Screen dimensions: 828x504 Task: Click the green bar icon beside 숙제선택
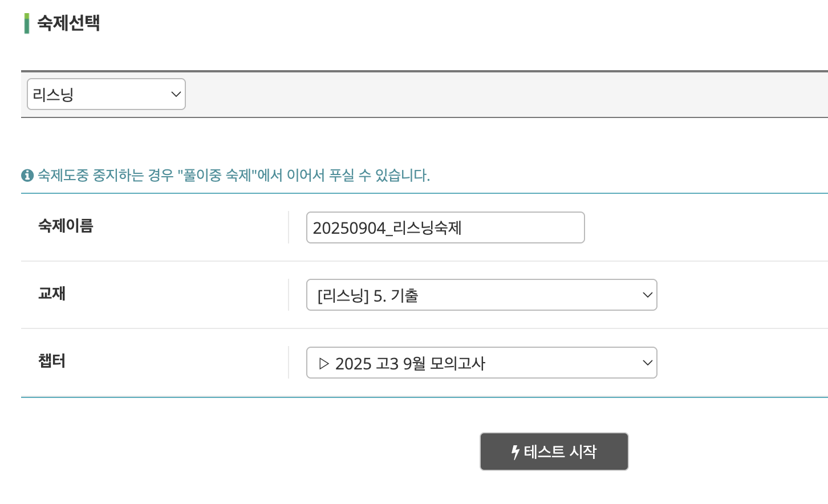click(27, 23)
